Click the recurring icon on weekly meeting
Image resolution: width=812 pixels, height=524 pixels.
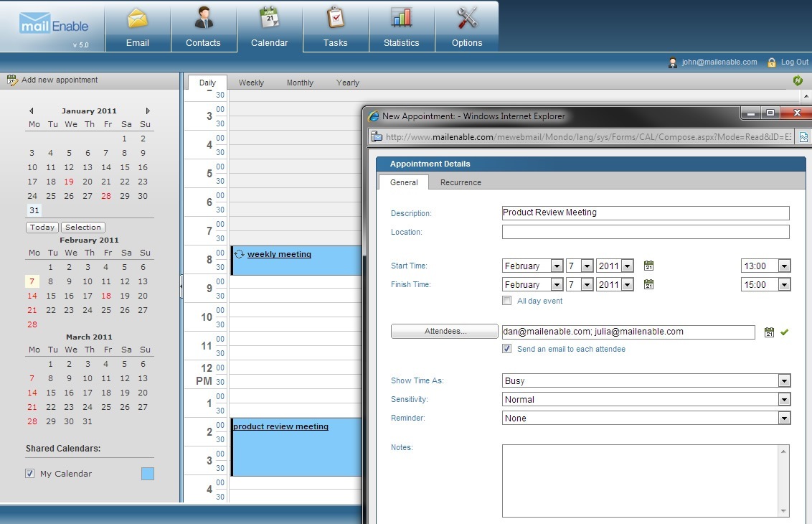click(240, 254)
